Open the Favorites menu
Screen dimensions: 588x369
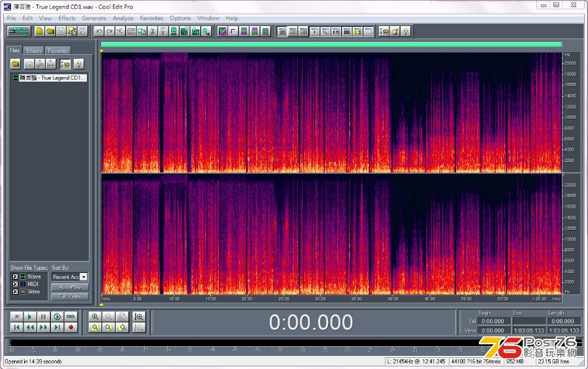[x=152, y=18]
